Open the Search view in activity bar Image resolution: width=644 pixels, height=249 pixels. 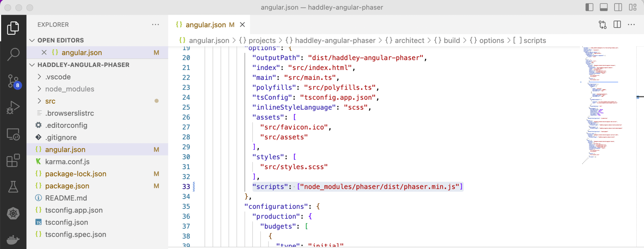point(13,54)
